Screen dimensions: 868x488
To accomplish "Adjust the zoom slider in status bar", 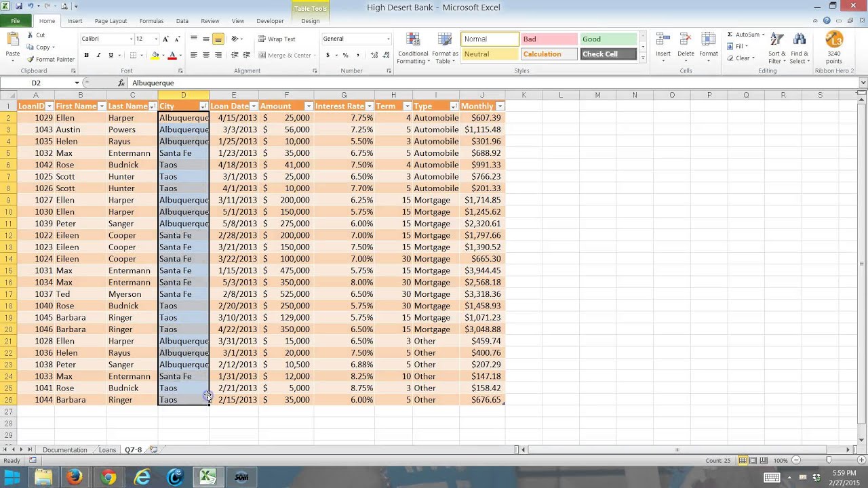I will pyautogui.click(x=829, y=461).
